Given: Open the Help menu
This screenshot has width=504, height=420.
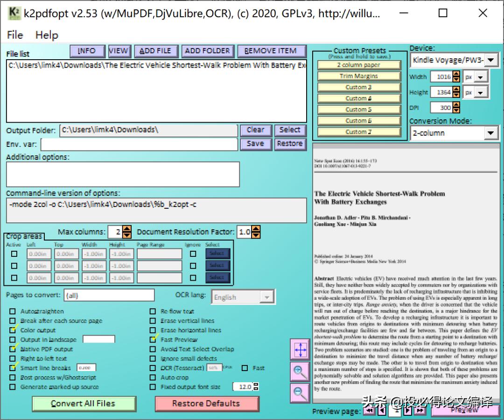Looking at the screenshot, I should (47, 34).
